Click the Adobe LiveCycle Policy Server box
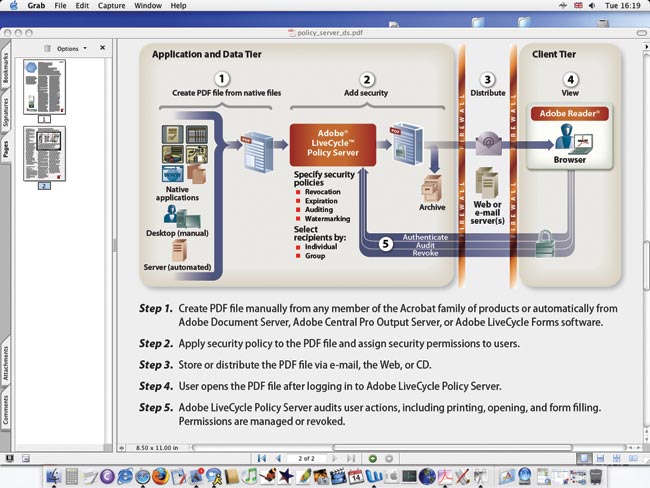 pos(333,144)
